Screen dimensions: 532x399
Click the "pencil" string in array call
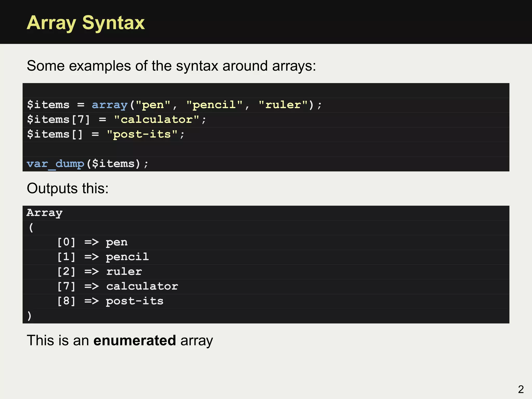(214, 105)
